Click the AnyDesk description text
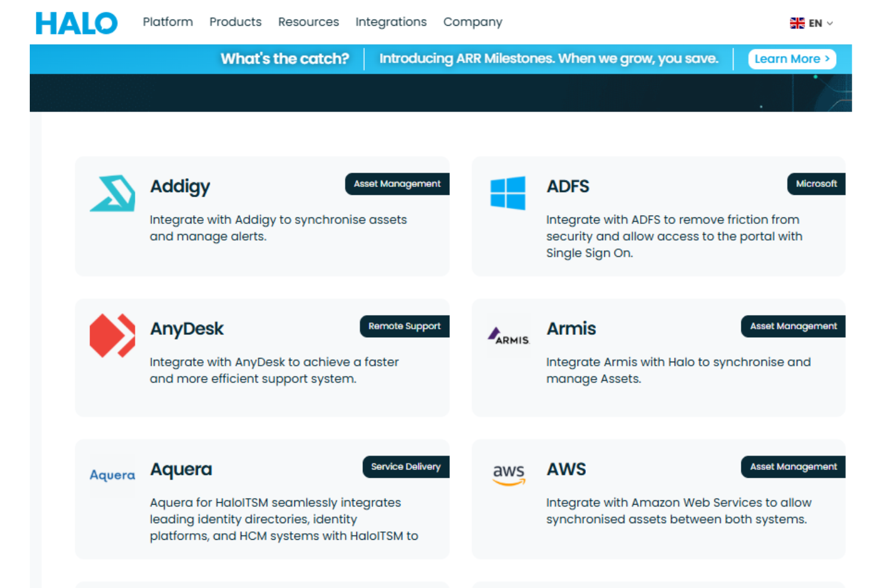The height and width of the screenshot is (588, 882). pos(274,371)
